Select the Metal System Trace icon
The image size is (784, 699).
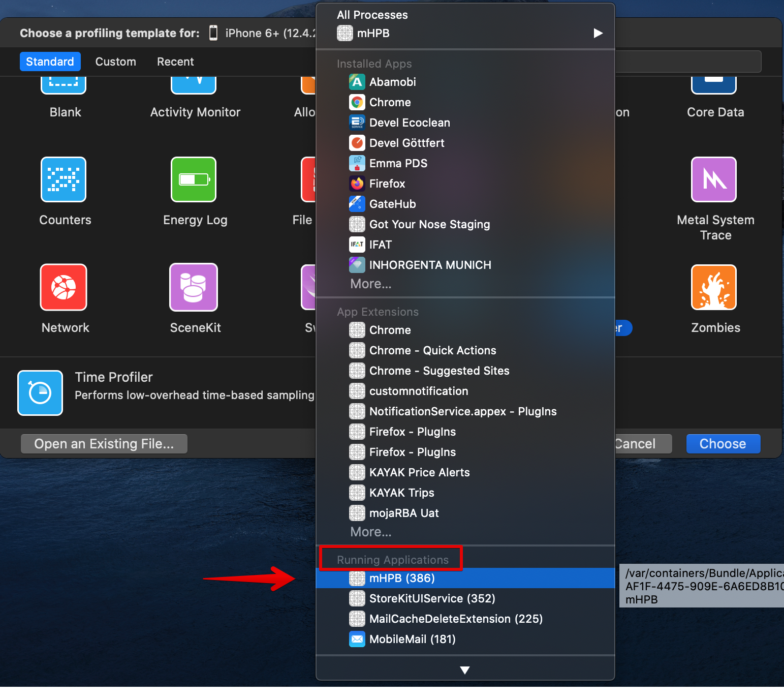713,179
